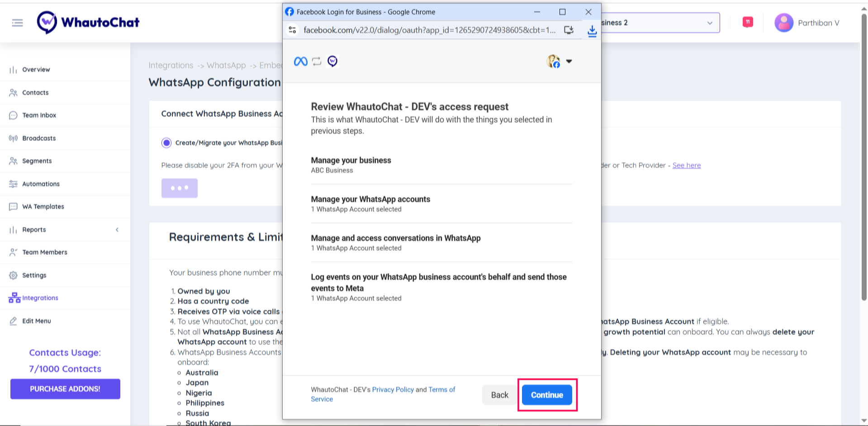Click Continue in the Facebook dialog
This screenshot has width=868, height=426.
pos(547,395)
